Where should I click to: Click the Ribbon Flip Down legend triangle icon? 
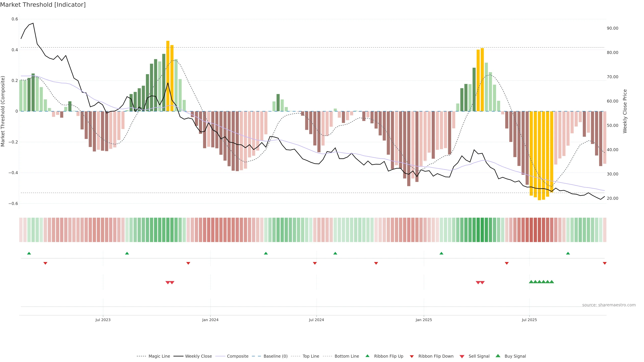pos(412,356)
